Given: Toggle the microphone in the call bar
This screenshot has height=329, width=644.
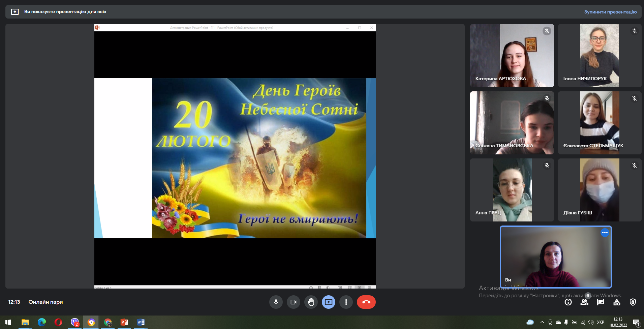Looking at the screenshot, I should point(276,302).
